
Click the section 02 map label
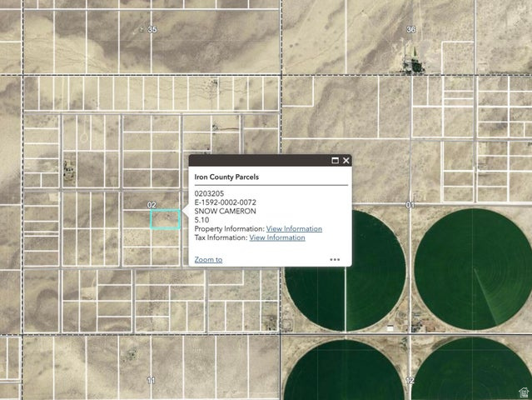152,204
